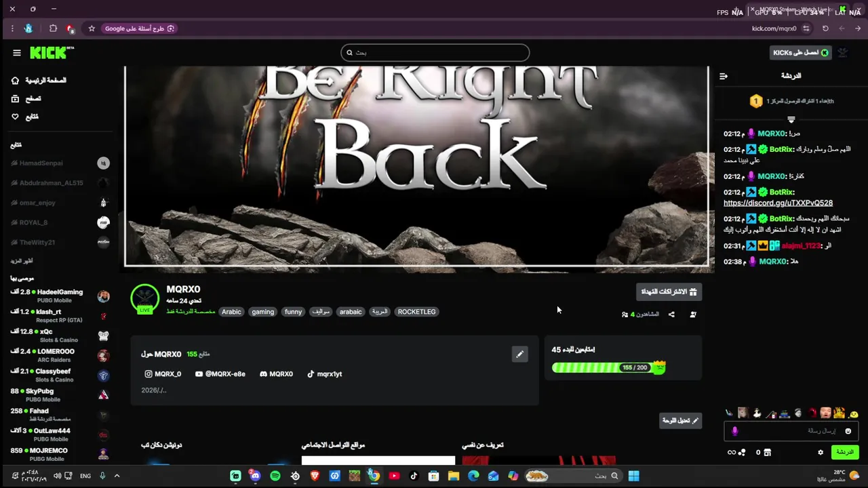868x488 pixels.
Task: Collapse the chat panel icon
Action: click(x=724, y=76)
